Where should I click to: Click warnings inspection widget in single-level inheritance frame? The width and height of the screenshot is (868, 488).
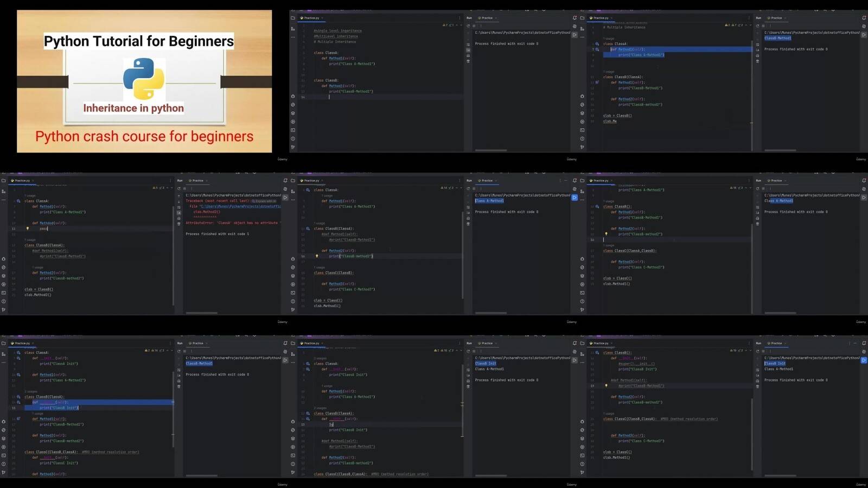[449, 26]
